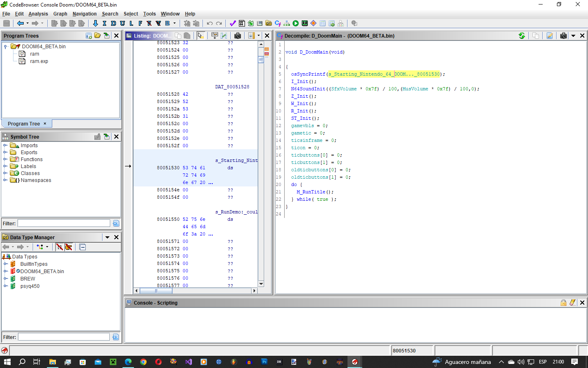Click the orange diamond toolbar icon
Screen dimensions: 588x368
point(314,23)
